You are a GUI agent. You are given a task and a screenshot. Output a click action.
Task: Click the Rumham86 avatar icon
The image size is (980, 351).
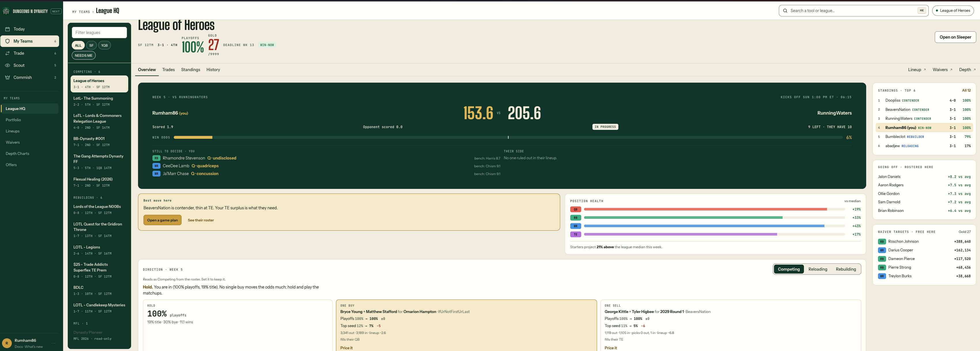pyautogui.click(x=6, y=343)
